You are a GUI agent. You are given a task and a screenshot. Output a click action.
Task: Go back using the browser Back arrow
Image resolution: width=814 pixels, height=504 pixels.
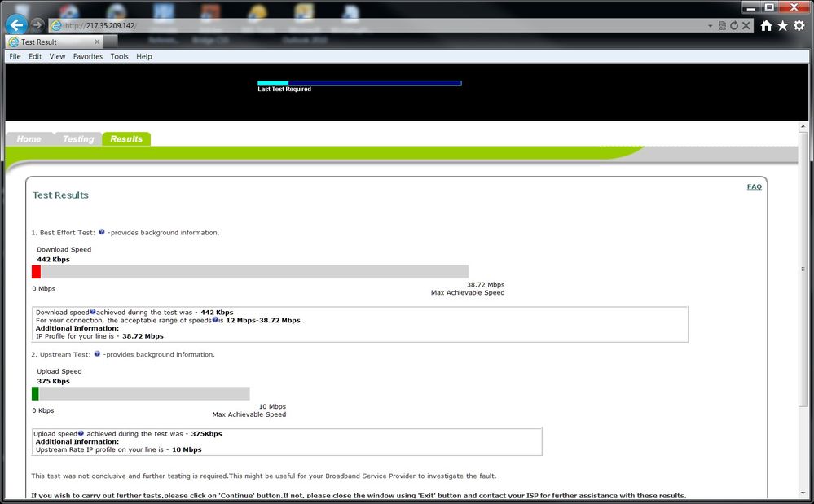(16, 24)
